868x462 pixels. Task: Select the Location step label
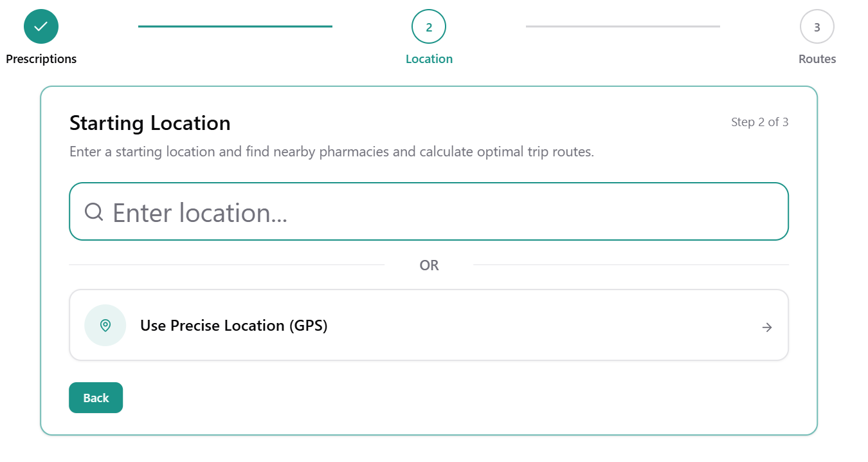pos(429,59)
